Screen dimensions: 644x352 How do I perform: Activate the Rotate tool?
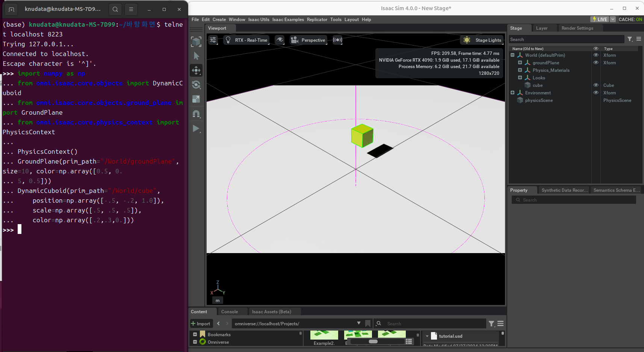tap(196, 85)
